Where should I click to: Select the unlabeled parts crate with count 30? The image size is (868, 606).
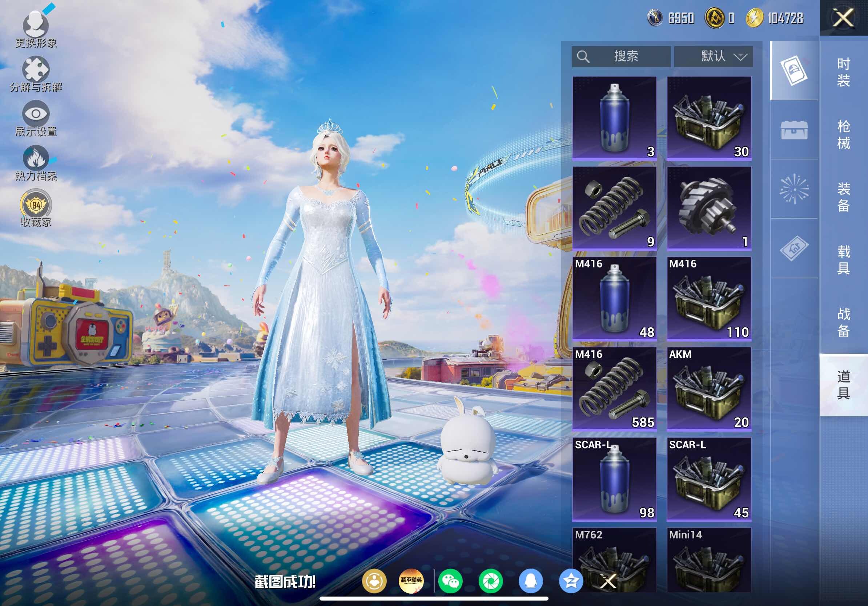[x=709, y=118]
